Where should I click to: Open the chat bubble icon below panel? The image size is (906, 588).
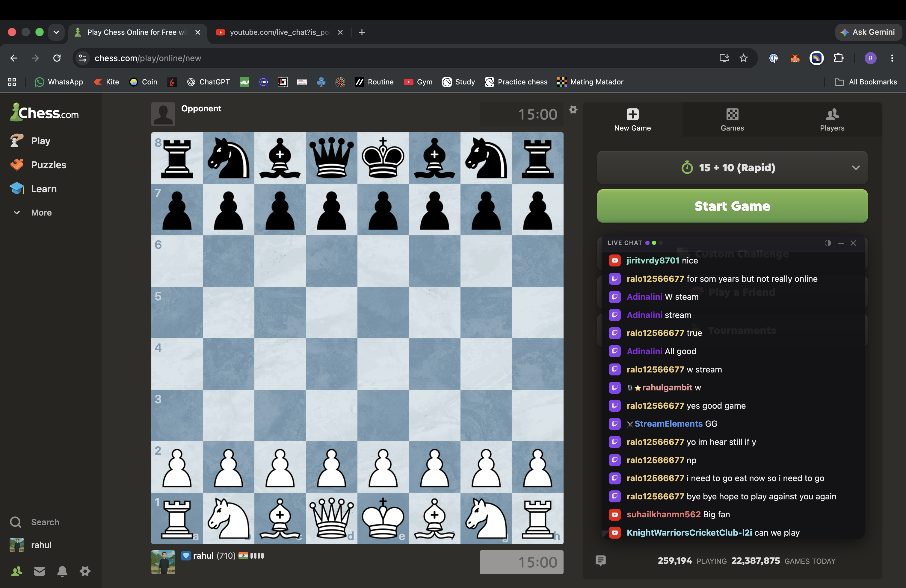point(600,561)
